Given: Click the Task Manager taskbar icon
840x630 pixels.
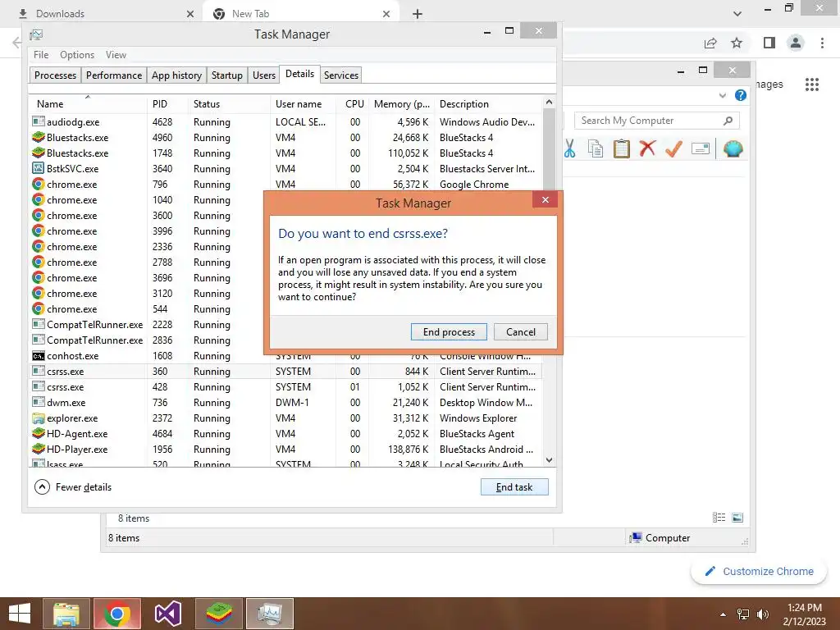Looking at the screenshot, I should tap(269, 614).
